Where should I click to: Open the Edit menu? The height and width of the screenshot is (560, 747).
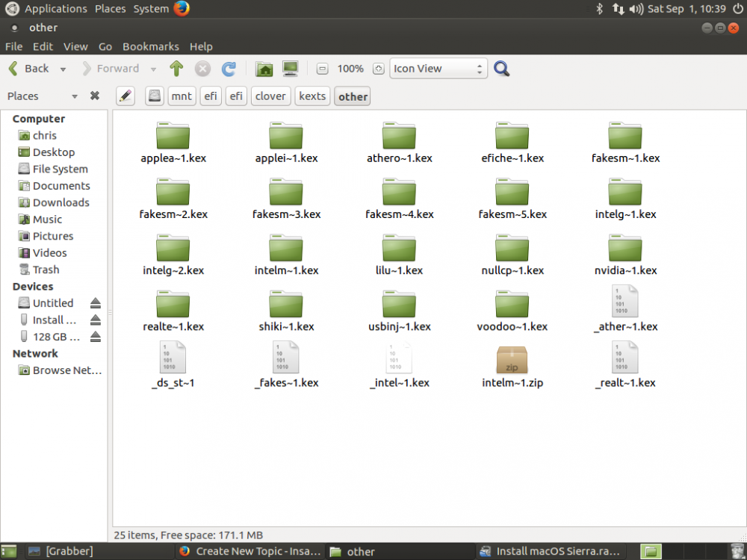pos(43,46)
